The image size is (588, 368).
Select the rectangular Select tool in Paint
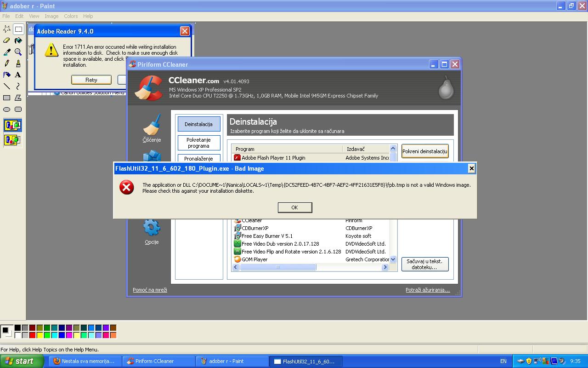(x=18, y=29)
